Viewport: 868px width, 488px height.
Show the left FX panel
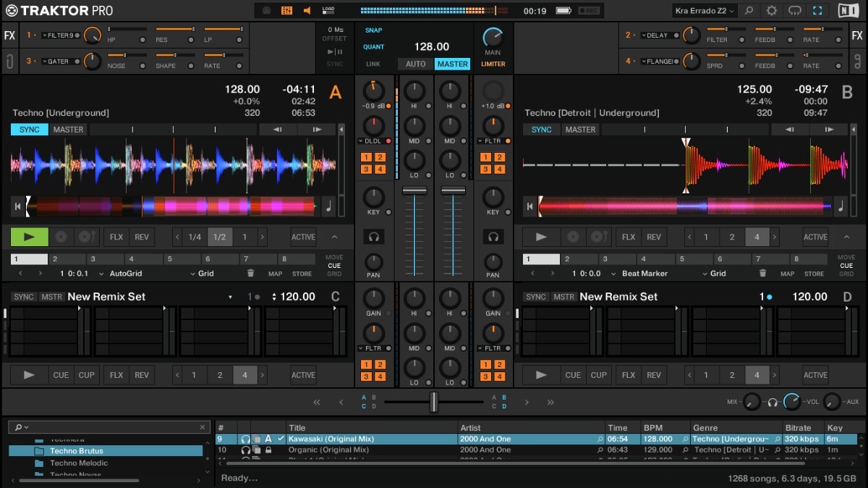click(x=9, y=35)
